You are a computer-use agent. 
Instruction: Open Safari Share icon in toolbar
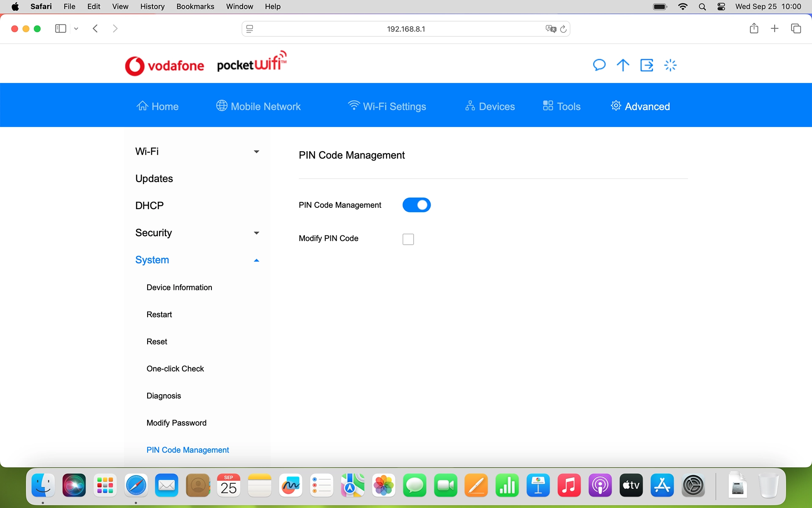754,28
